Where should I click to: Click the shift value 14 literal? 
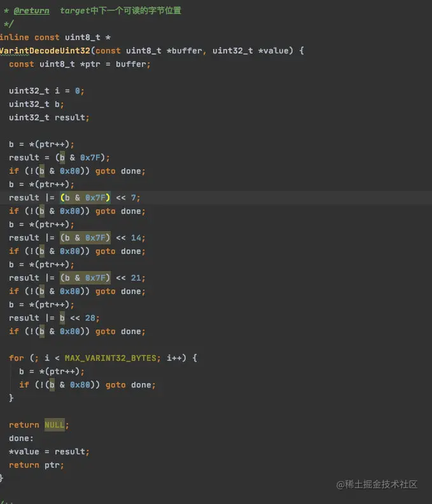coord(136,238)
